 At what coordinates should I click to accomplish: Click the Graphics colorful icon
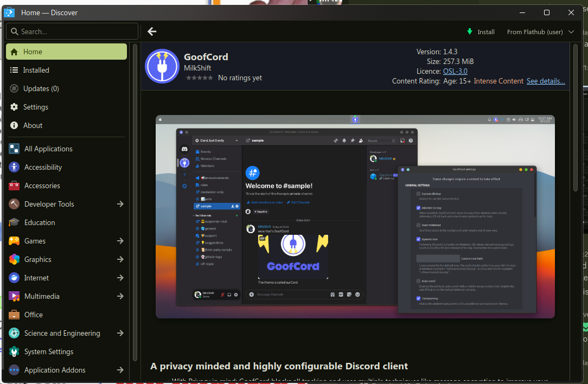pos(14,259)
